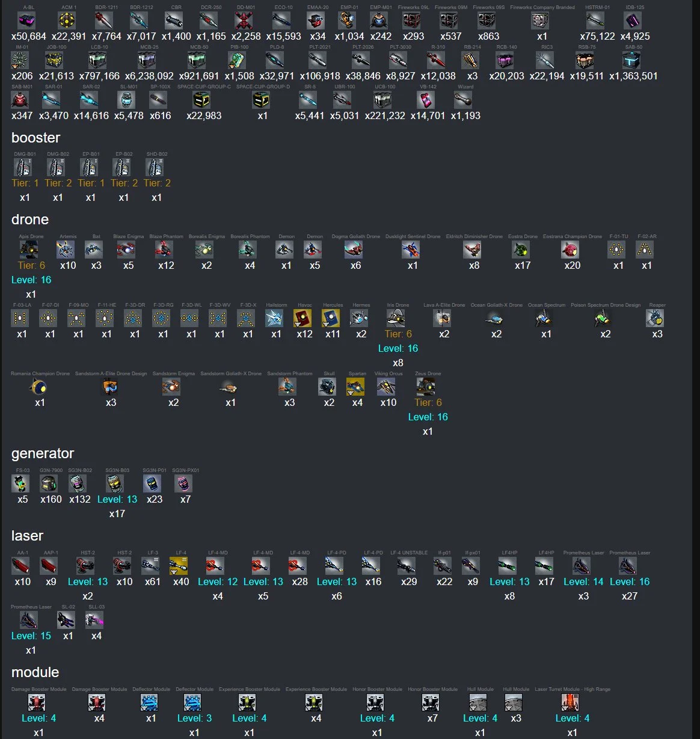This screenshot has width=700, height=739.
Task: Click the DD-M01 item icon
Action: 244,20
